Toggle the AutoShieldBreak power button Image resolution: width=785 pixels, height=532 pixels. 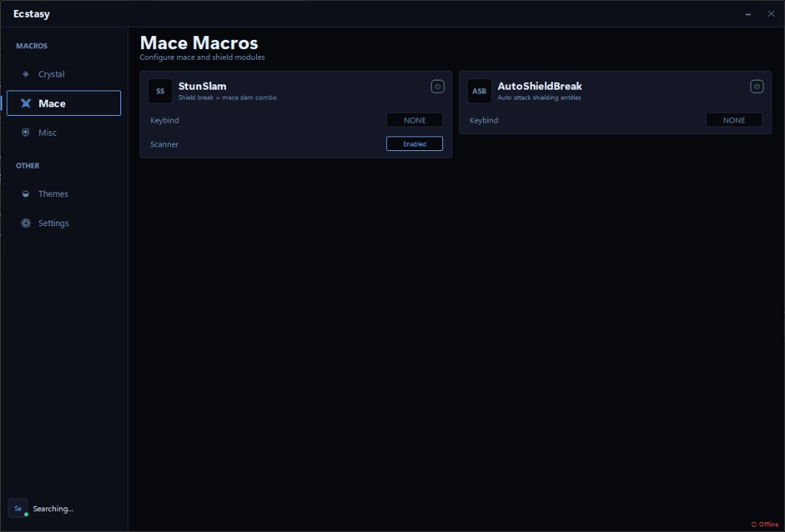(757, 87)
